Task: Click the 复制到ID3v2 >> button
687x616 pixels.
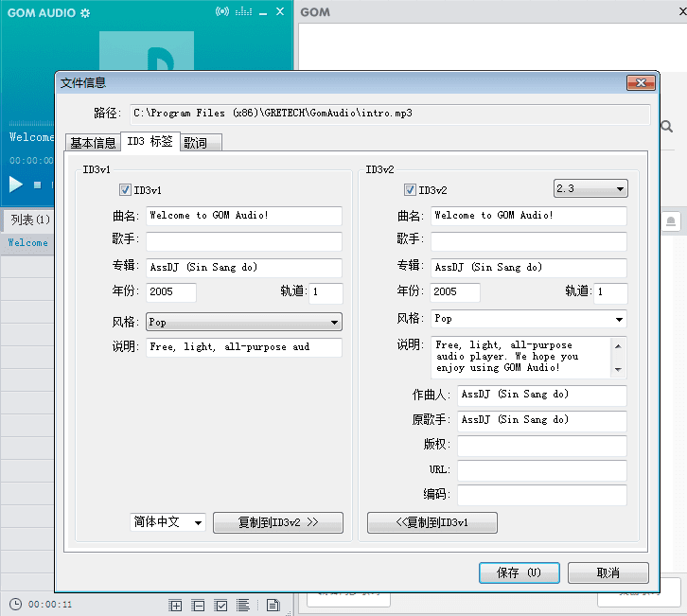Action: pyautogui.click(x=278, y=522)
